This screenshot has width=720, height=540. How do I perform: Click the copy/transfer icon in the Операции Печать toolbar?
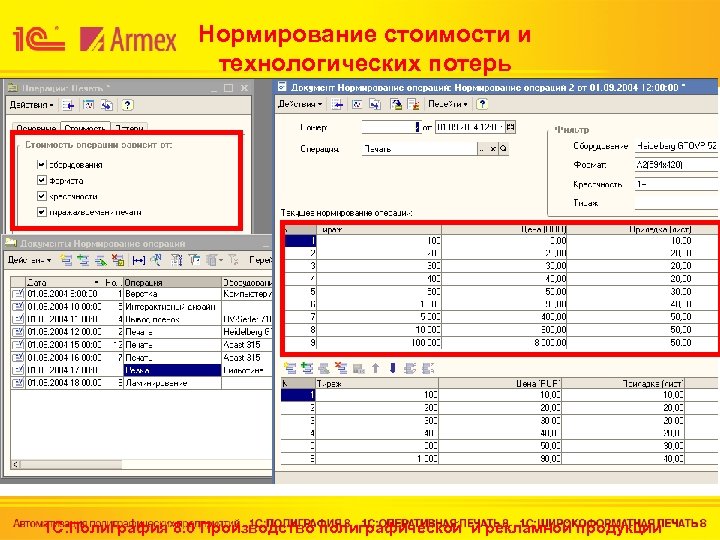pos(107,105)
